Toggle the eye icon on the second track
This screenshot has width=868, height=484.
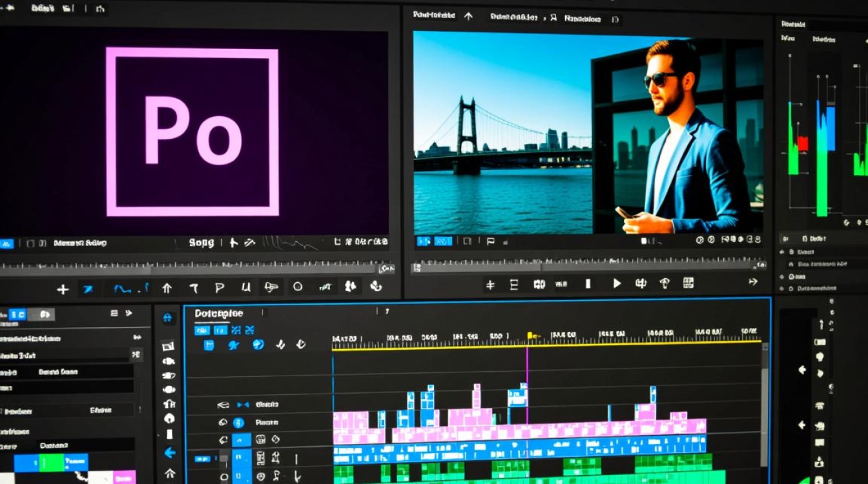point(223,423)
